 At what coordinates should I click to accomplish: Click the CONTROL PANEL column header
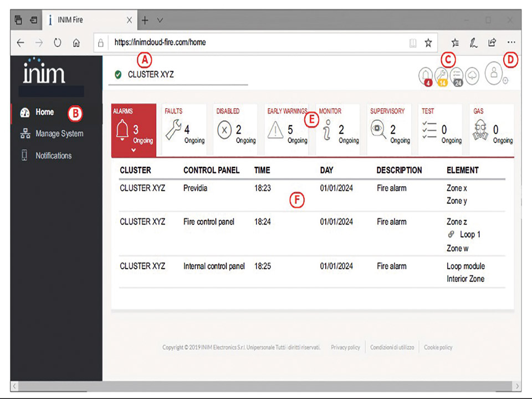(211, 170)
